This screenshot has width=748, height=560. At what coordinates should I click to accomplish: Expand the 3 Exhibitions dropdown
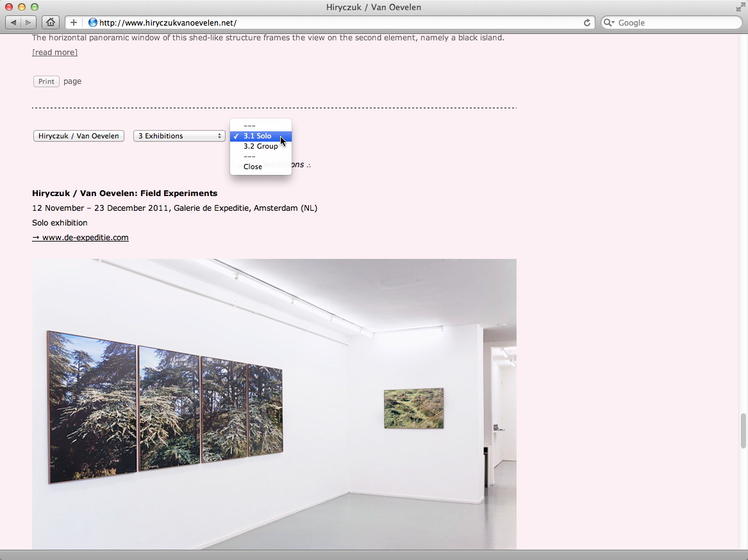[179, 136]
